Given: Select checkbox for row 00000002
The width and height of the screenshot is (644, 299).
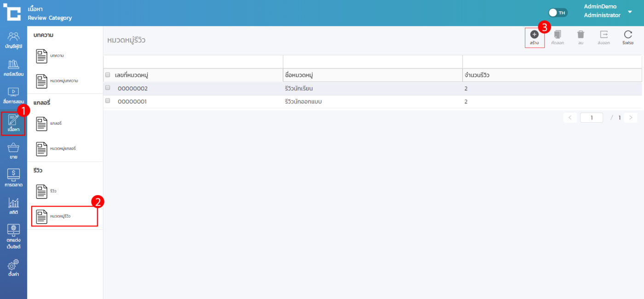Looking at the screenshot, I should pyautogui.click(x=108, y=88).
